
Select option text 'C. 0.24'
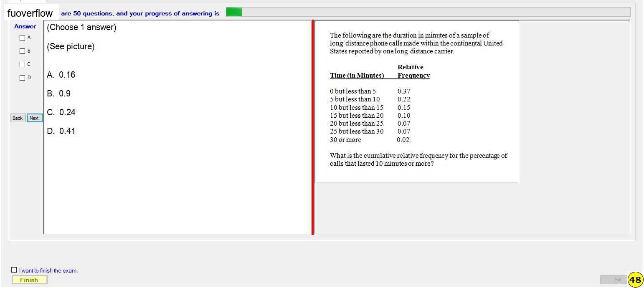click(61, 112)
